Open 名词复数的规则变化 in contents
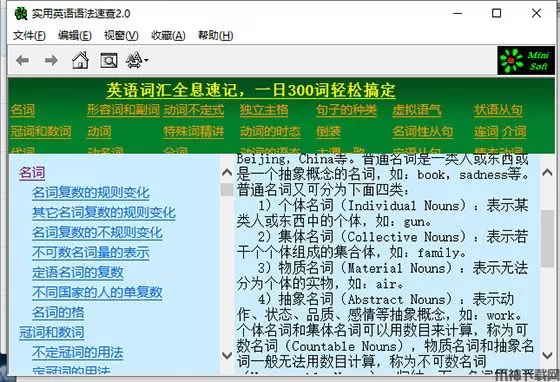The image size is (560, 382). coord(91,193)
